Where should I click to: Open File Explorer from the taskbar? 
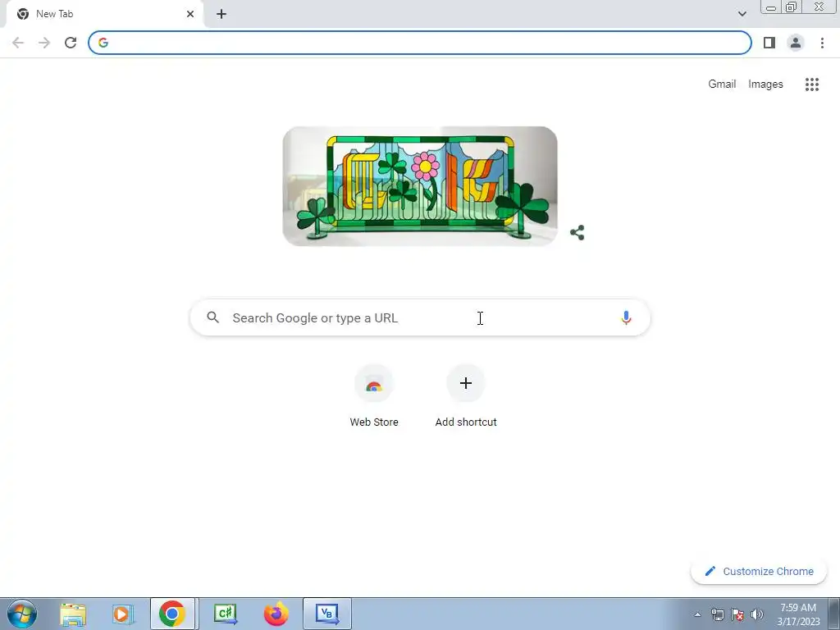[x=73, y=614]
